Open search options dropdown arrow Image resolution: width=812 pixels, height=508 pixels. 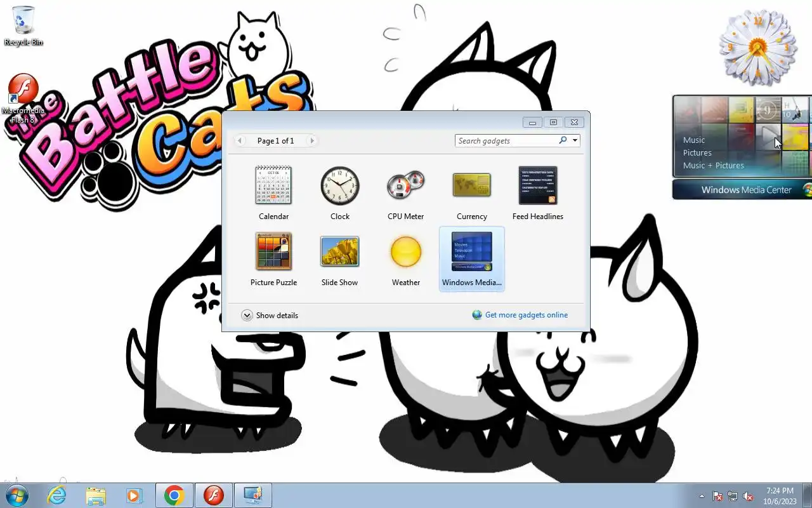point(575,140)
